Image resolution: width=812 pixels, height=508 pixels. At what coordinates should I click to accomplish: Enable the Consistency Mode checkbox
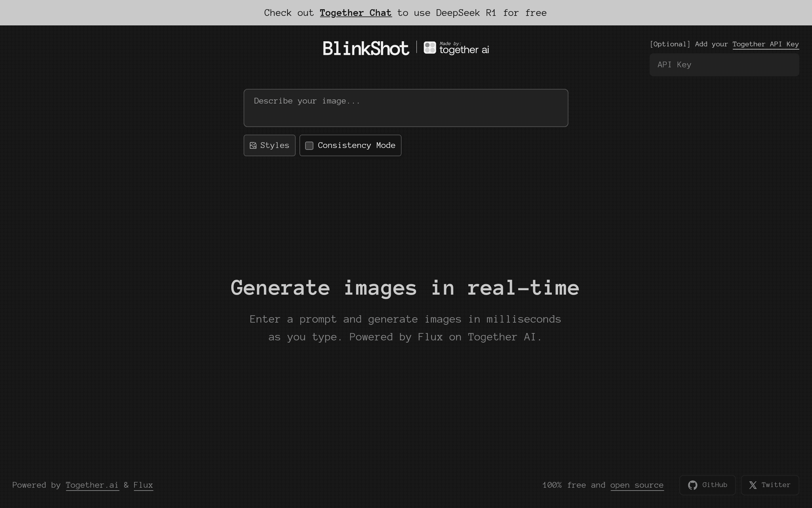[309, 145]
